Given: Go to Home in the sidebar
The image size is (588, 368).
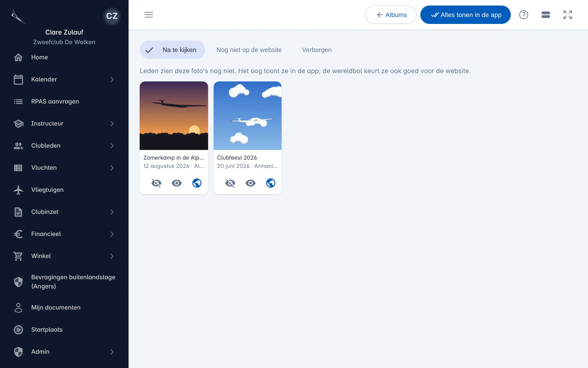Looking at the screenshot, I should point(64,57).
